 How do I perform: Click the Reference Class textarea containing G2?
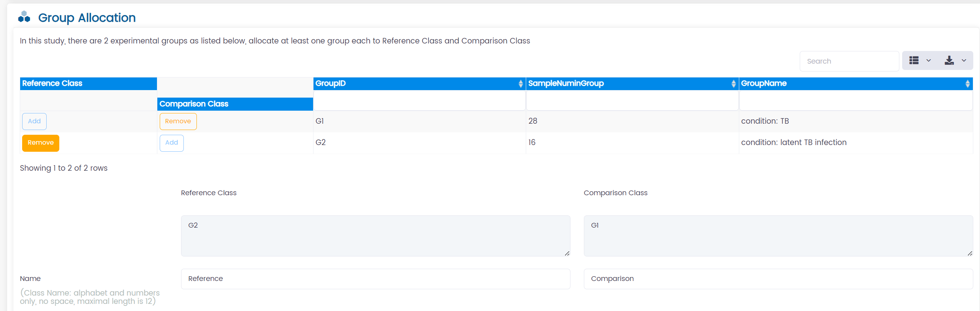[x=375, y=236]
